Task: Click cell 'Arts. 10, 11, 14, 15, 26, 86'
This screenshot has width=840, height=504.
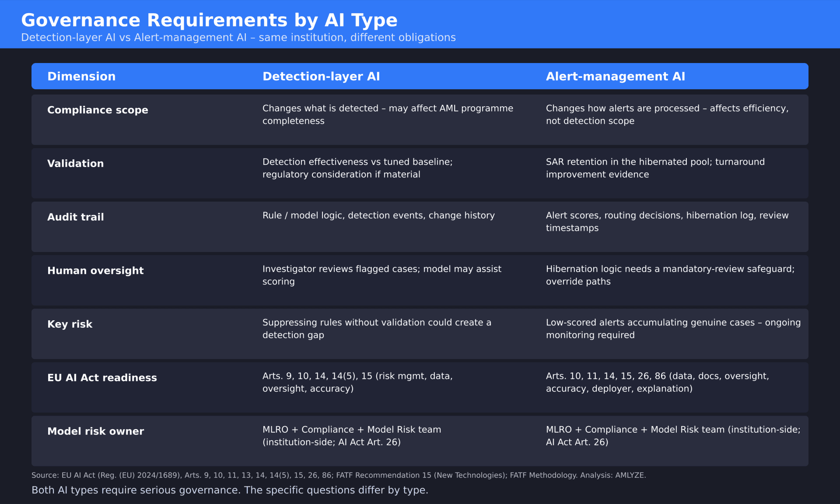Action: point(658,382)
